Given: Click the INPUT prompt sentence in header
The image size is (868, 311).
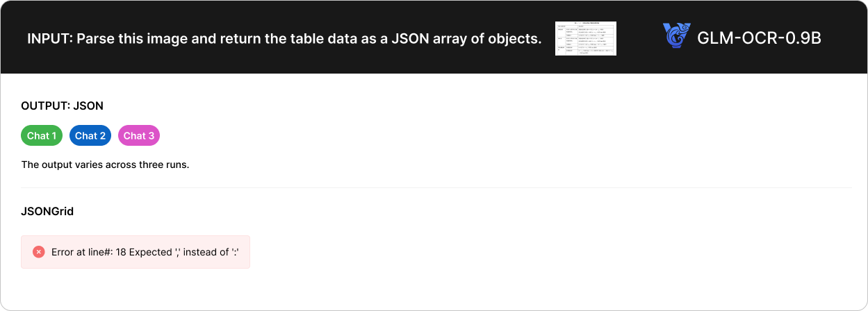Looking at the screenshot, I should pos(284,39).
